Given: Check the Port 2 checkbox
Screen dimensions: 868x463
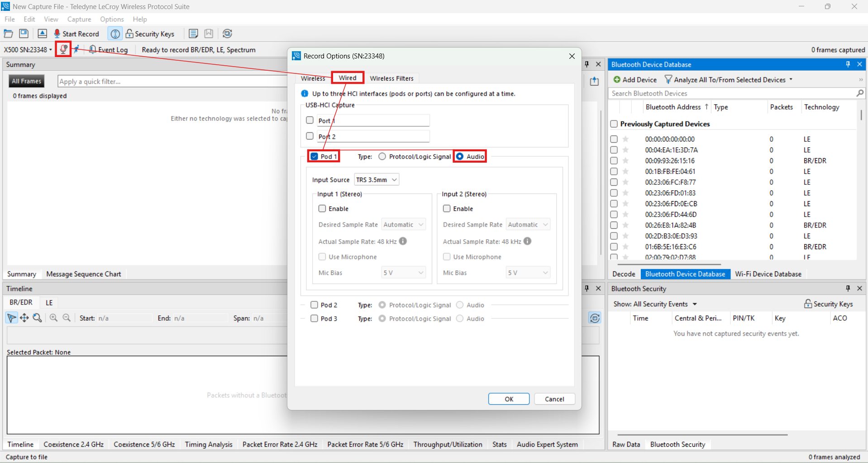Looking at the screenshot, I should pyautogui.click(x=310, y=136).
